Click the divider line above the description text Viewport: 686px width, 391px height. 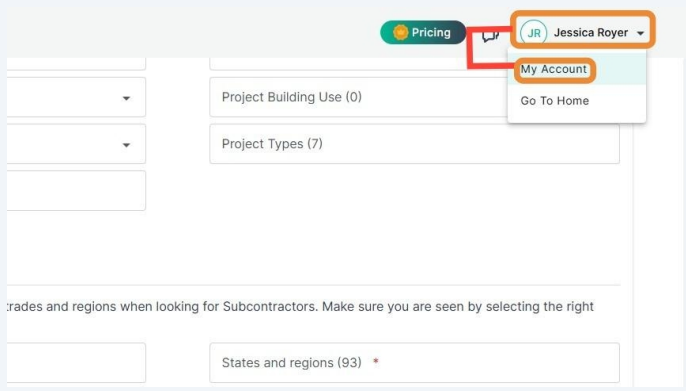pos(314,285)
